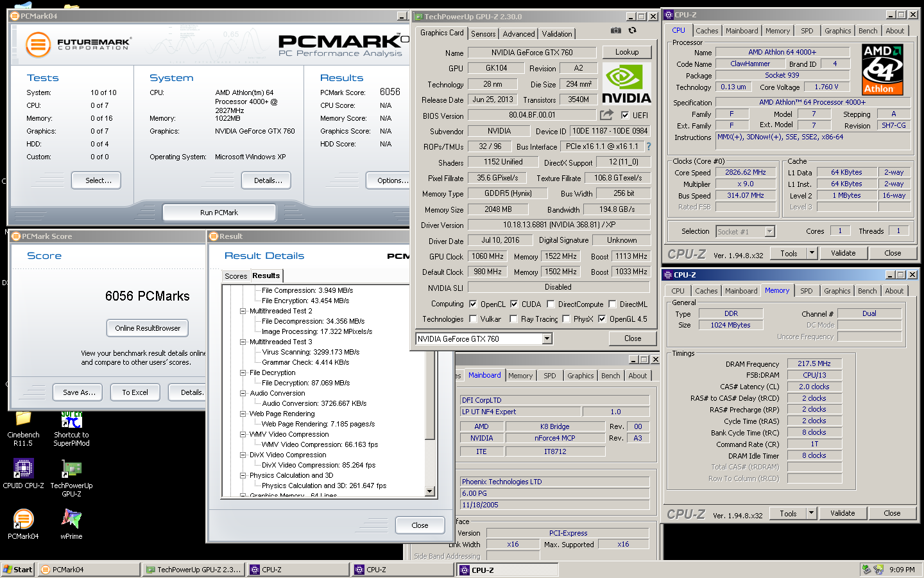
Task: Toggle the CUDA checkbox
Action: (513, 304)
